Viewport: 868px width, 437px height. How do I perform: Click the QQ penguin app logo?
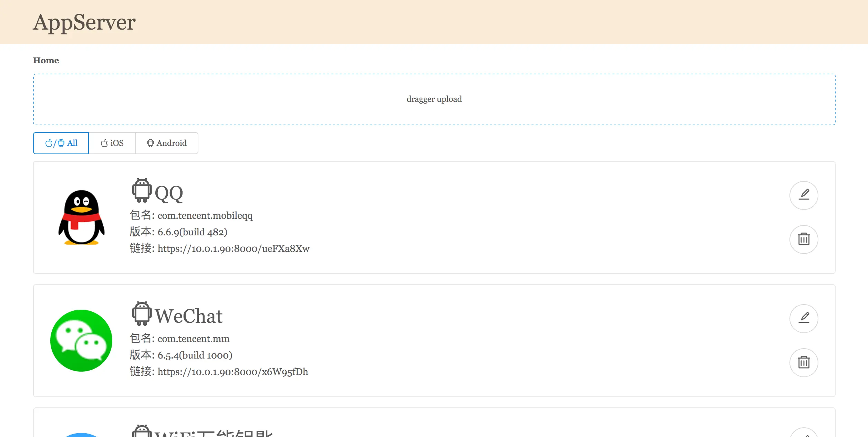81,217
